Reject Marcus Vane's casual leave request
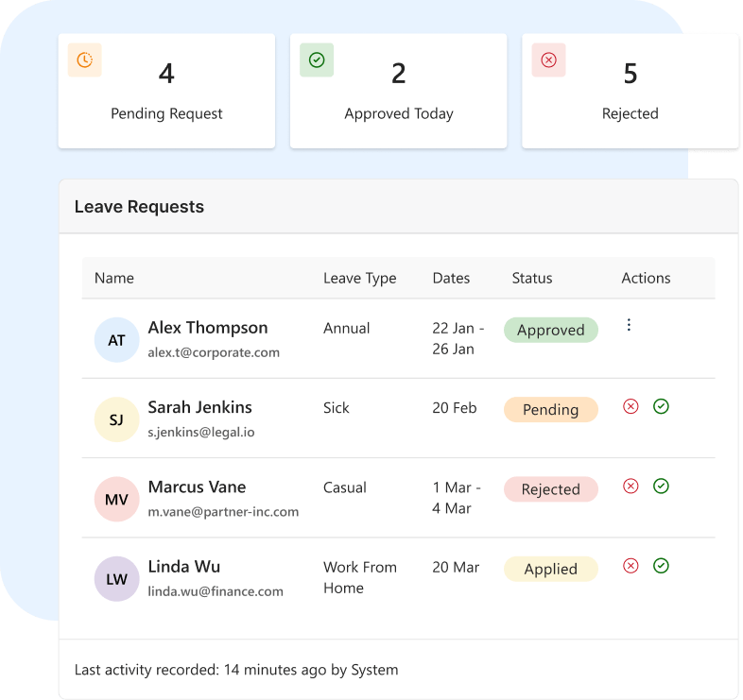 tap(631, 486)
